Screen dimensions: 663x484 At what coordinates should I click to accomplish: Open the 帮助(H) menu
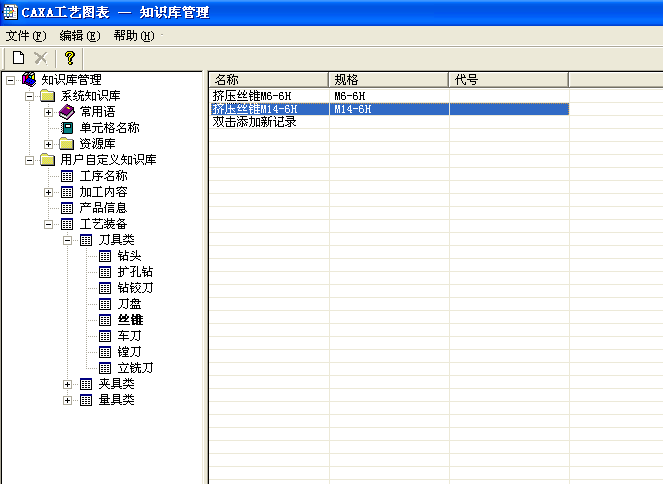pyautogui.click(x=134, y=36)
